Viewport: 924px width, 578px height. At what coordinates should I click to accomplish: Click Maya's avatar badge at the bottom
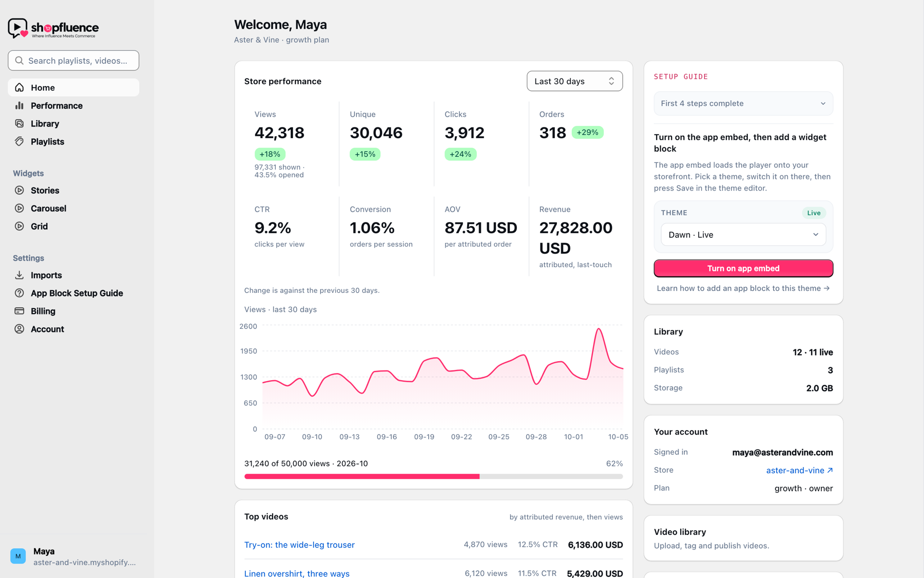[18, 556]
